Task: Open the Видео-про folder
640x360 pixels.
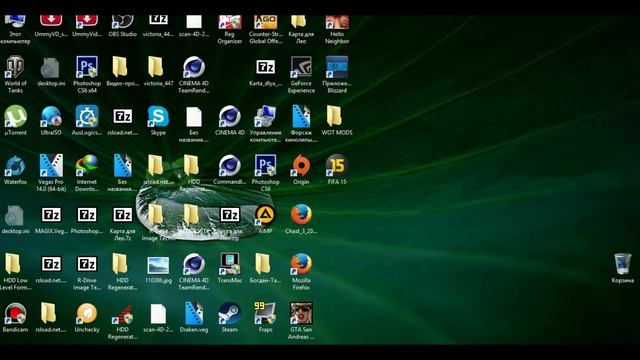Action: [120, 67]
